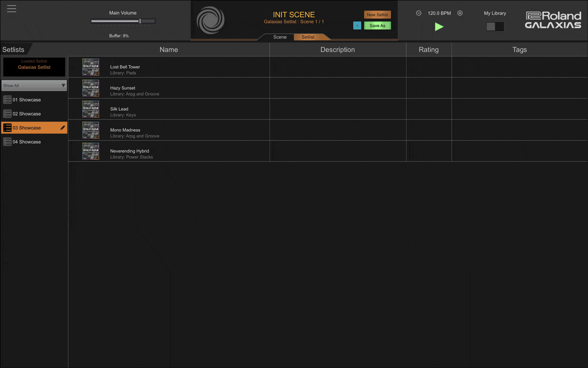The width and height of the screenshot is (588, 368).
Task: Sort by the Rating column header
Action: click(x=429, y=50)
